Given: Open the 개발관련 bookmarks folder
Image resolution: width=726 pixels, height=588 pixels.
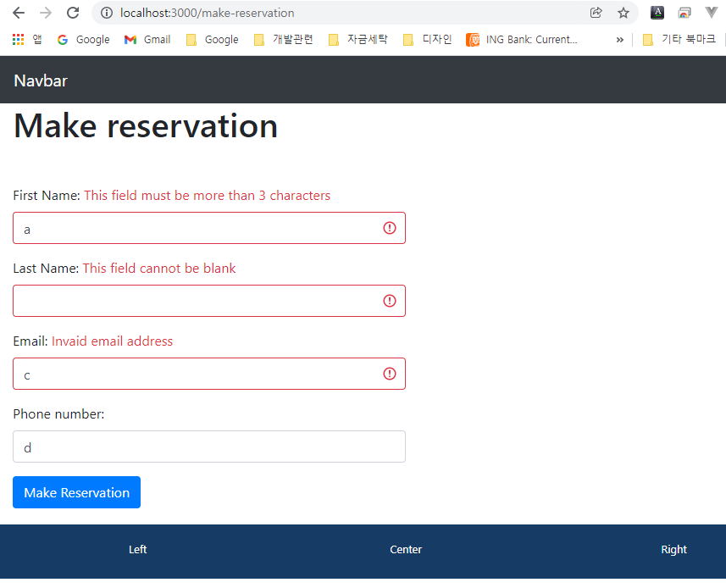Looking at the screenshot, I should [x=283, y=39].
